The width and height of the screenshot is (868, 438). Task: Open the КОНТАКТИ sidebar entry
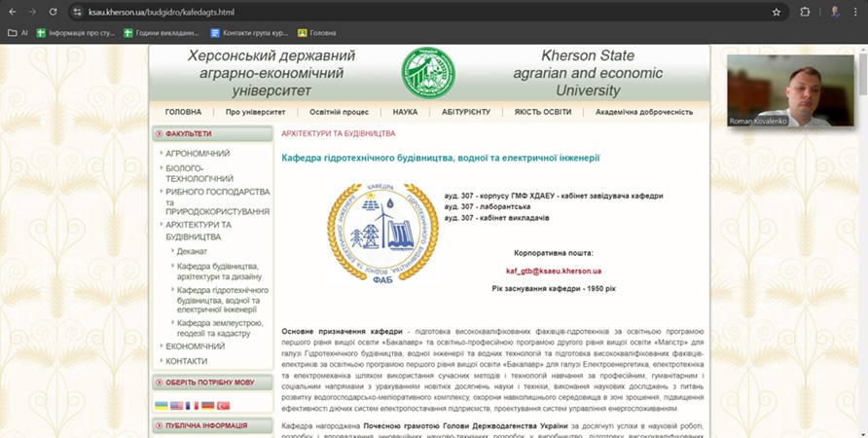click(x=187, y=361)
